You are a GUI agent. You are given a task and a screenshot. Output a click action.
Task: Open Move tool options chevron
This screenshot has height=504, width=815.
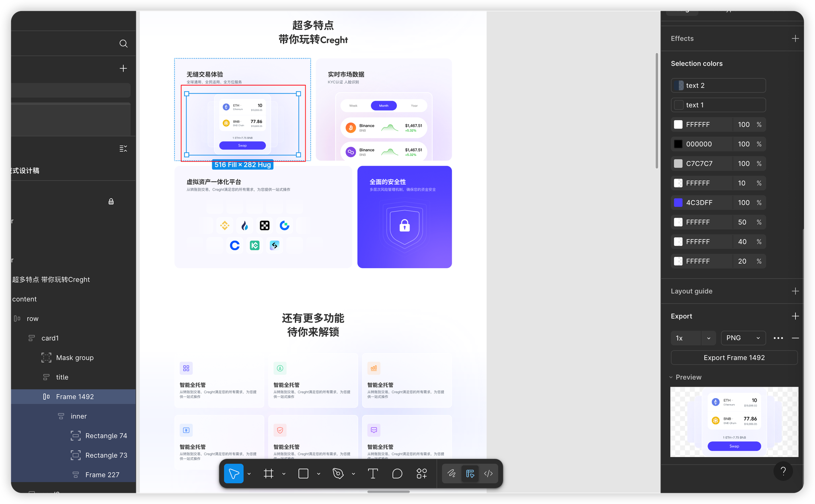tap(249, 474)
